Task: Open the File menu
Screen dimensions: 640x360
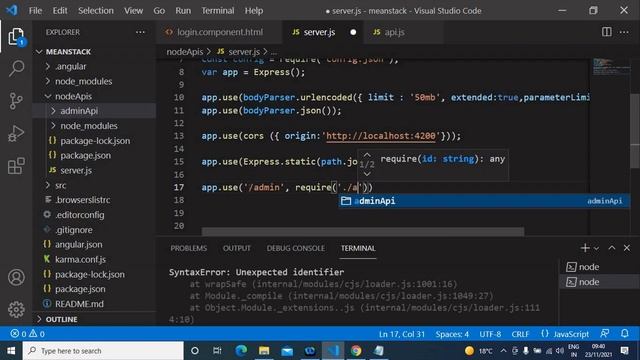Action: click(35, 11)
